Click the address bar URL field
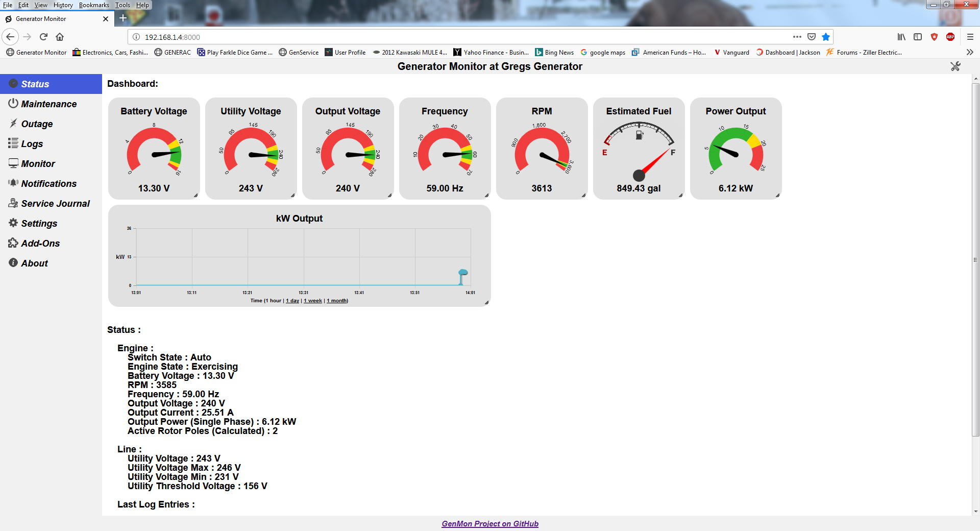The height and width of the screenshot is (531, 980). coord(459,37)
